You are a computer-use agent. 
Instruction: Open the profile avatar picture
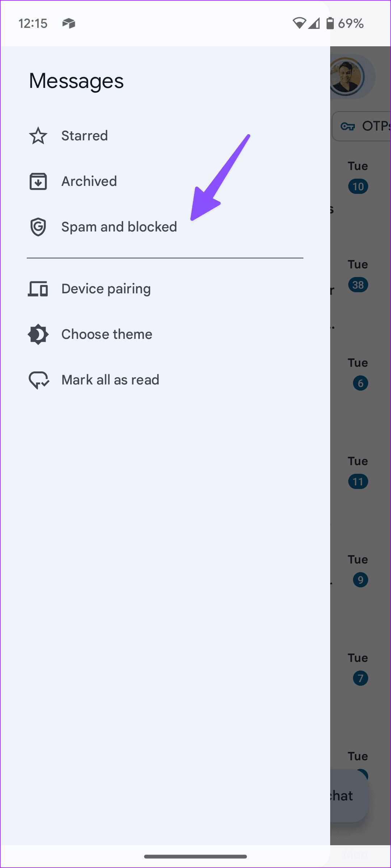[x=346, y=77]
